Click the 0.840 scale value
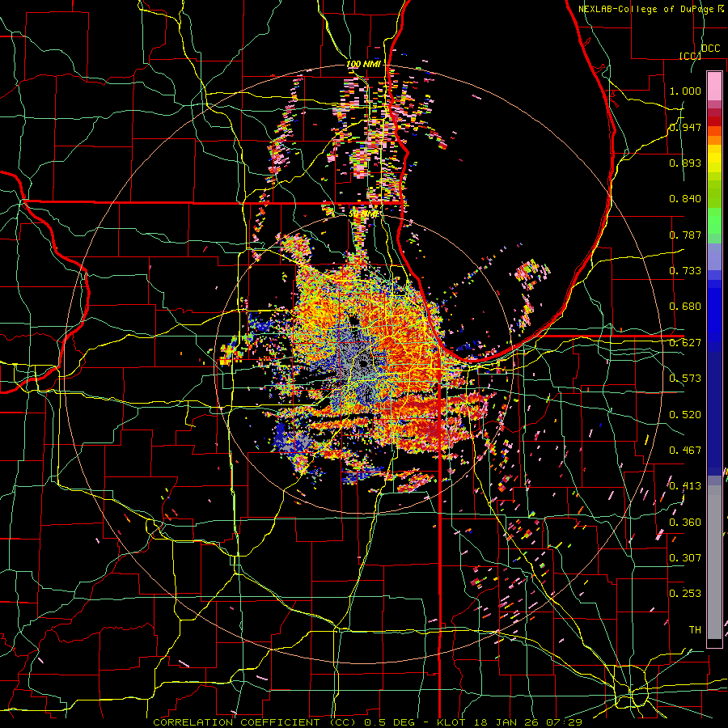This screenshot has width=728, height=728. click(x=685, y=199)
